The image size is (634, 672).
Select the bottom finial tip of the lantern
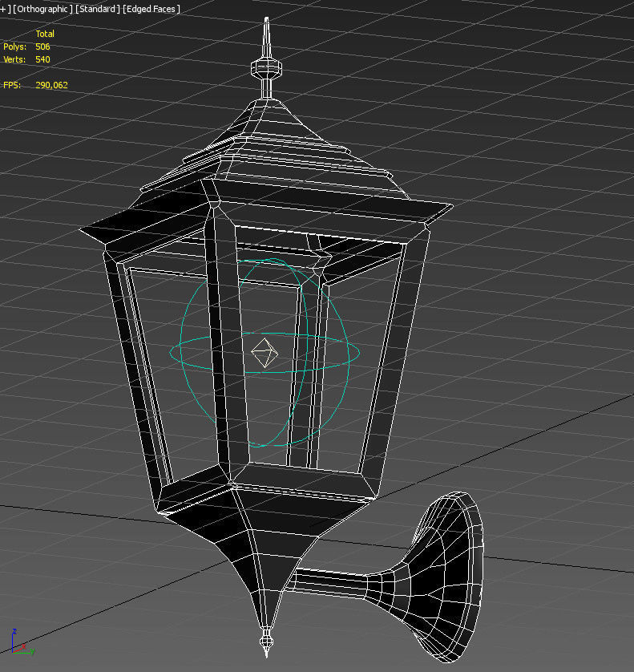click(266, 641)
